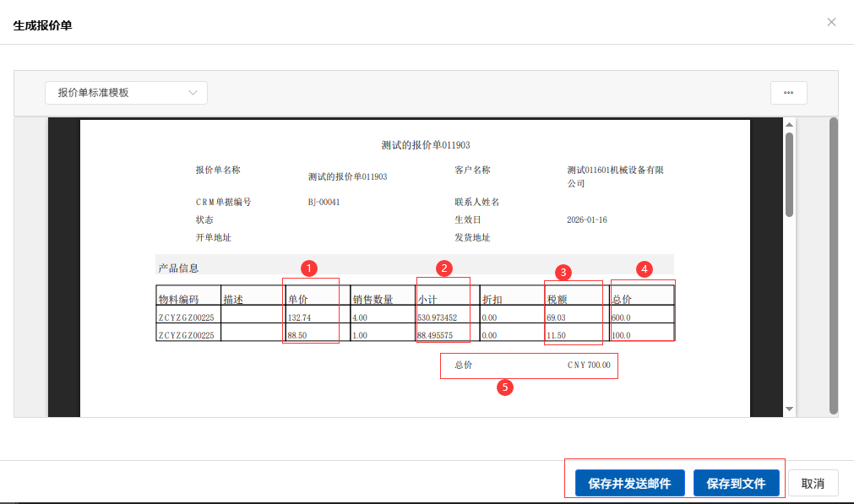Screen dimensions: 854x504
Task: Cancel with the 取消 button
Action: click(x=813, y=484)
